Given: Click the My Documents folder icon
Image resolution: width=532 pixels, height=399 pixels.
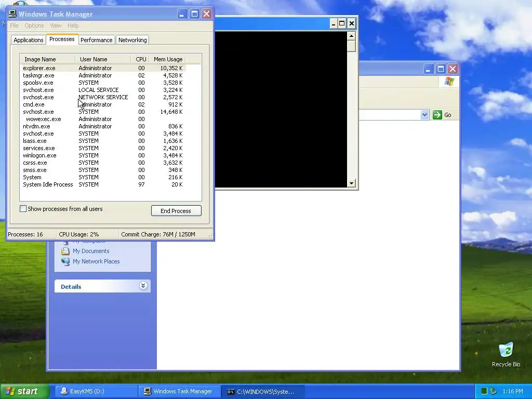Looking at the screenshot, I should [65, 251].
